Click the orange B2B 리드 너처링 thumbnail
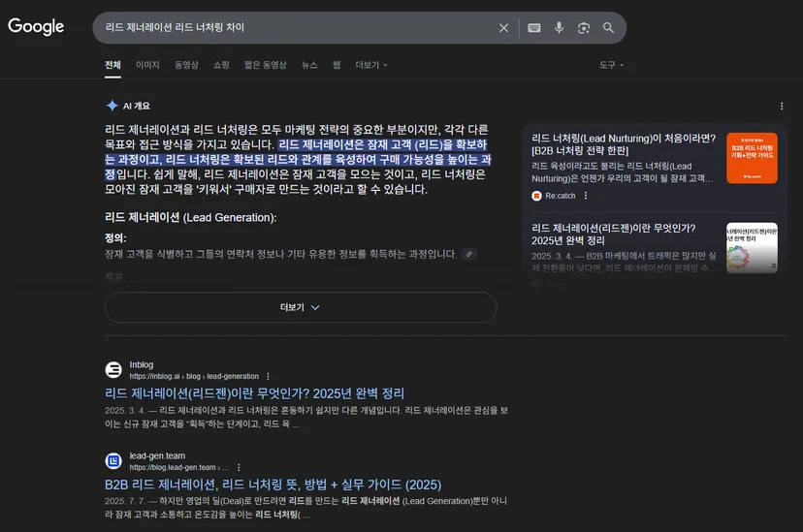803x532 pixels. coord(752,158)
